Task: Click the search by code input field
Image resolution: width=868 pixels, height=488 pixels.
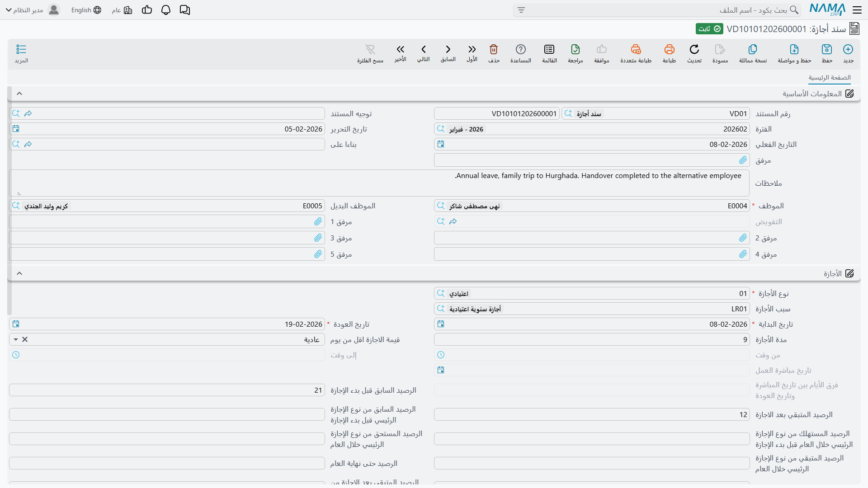Action: (658, 10)
